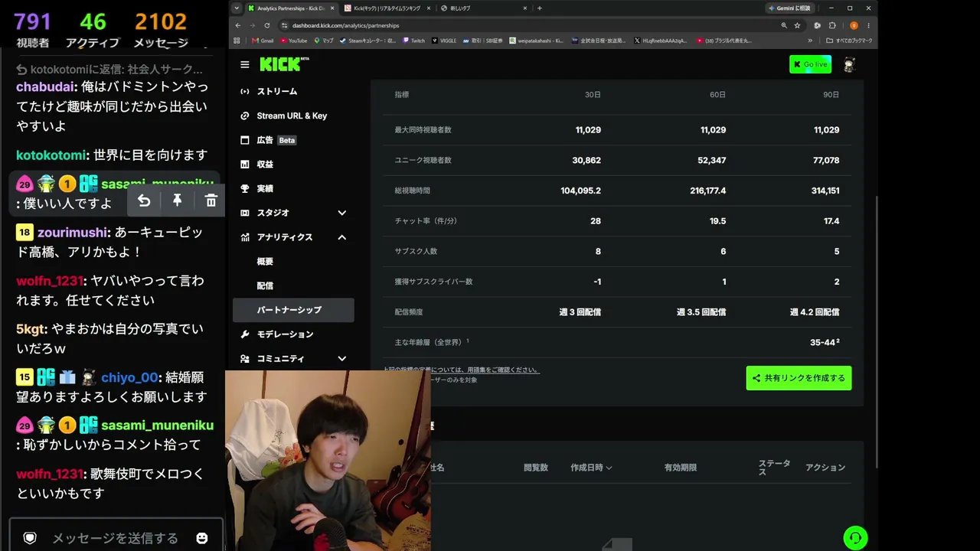Image resolution: width=980 pixels, height=551 pixels.
Task: Switch to the 新しいタブ browser tab
Action: [x=484, y=8]
